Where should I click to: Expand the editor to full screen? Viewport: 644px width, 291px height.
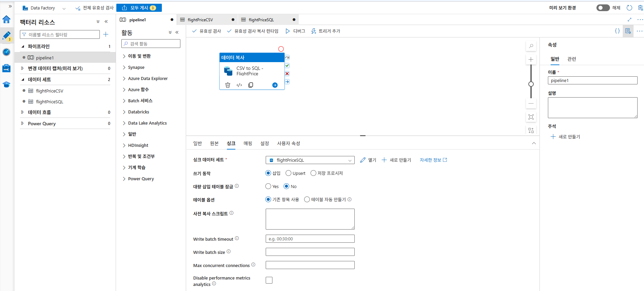[630, 20]
